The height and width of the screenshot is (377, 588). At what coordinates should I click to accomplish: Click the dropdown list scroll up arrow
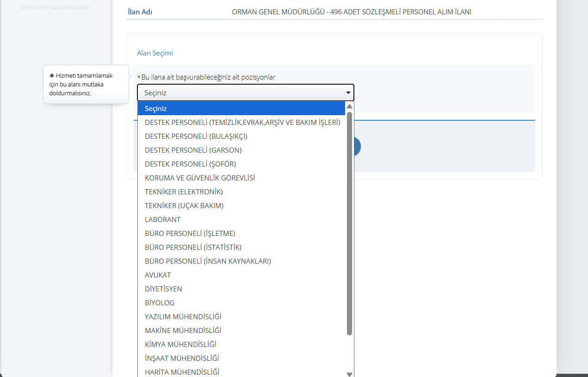(350, 106)
